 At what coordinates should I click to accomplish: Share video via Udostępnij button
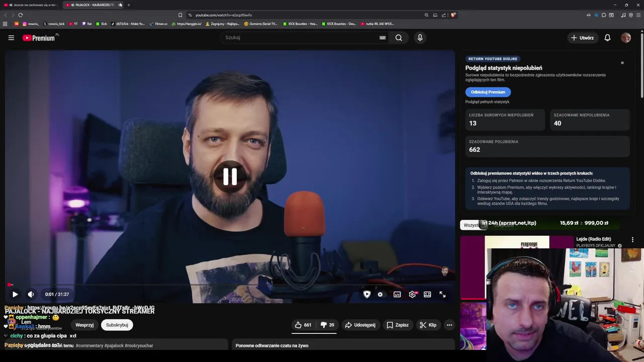point(360,325)
